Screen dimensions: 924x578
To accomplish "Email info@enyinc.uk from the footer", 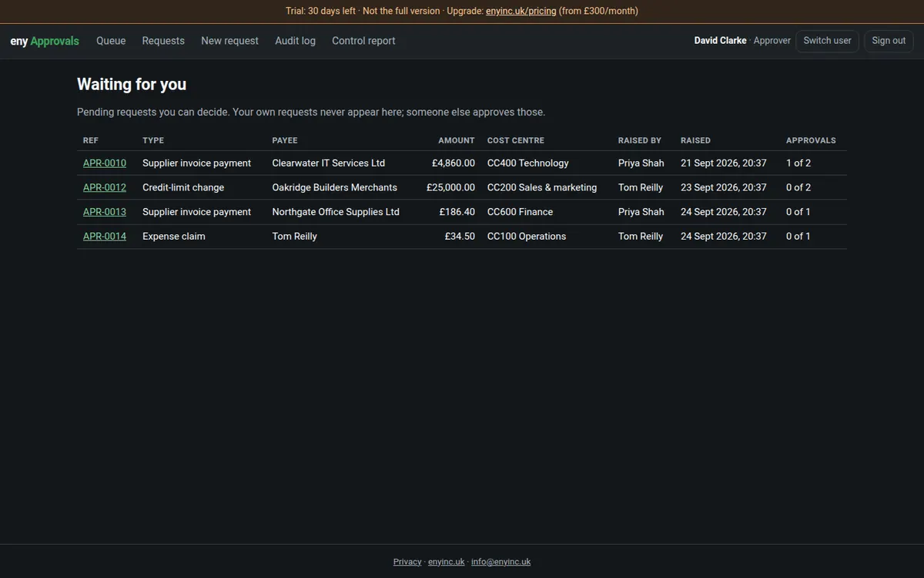I will [x=500, y=562].
